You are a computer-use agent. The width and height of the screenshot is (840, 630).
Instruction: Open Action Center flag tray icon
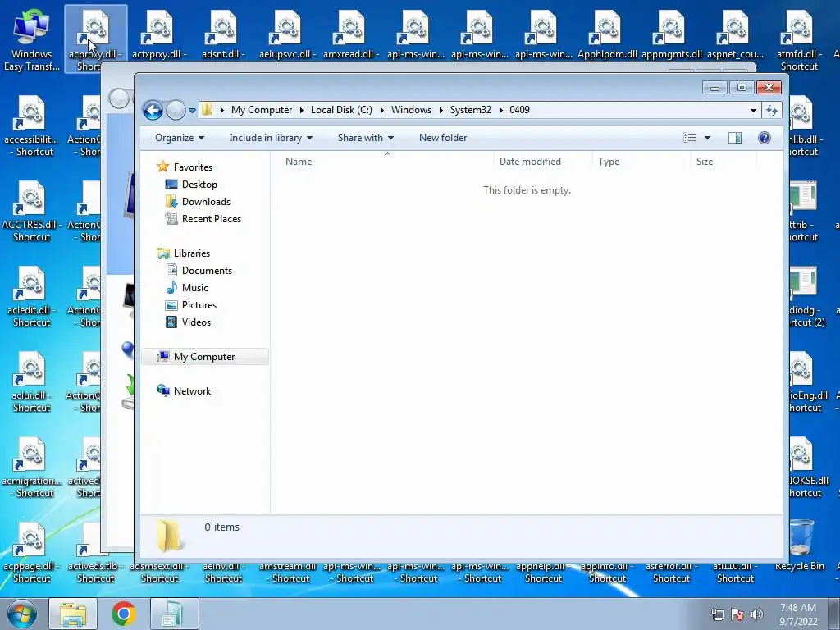point(737,614)
